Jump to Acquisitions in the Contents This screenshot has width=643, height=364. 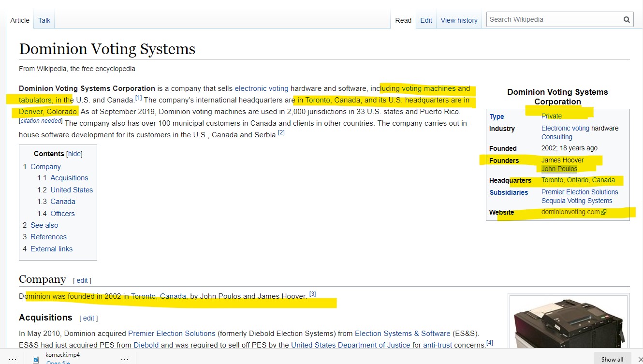pos(69,178)
